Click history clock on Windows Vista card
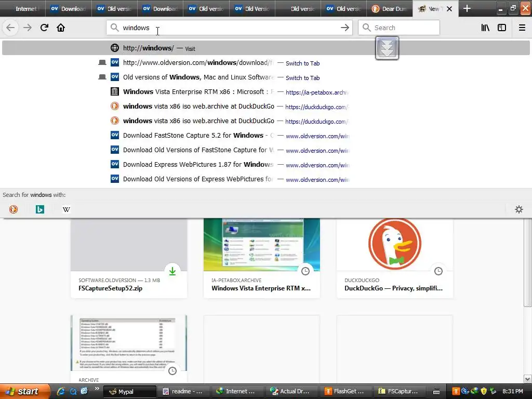532x399 pixels. 305,271
